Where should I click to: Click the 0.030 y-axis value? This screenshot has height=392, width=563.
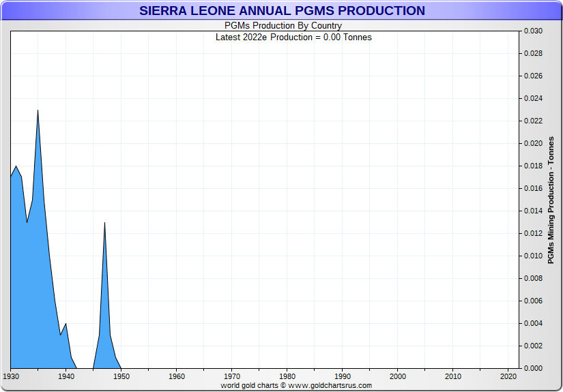coord(533,31)
